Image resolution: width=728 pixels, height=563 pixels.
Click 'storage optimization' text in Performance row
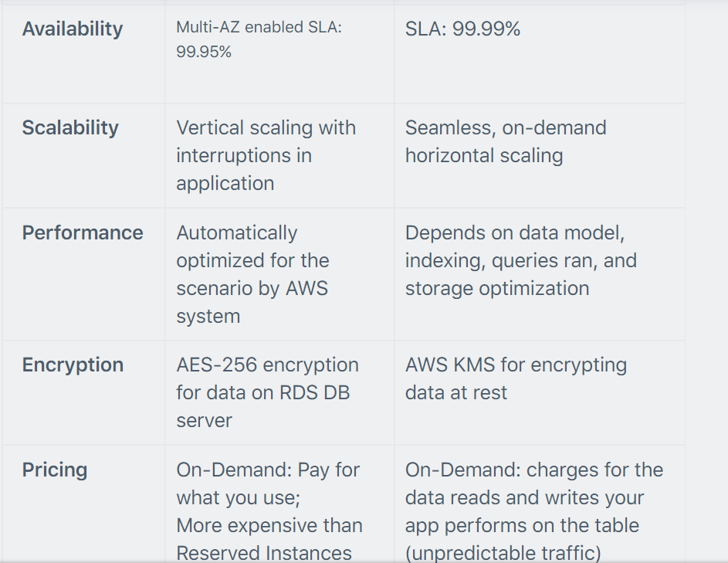click(497, 289)
